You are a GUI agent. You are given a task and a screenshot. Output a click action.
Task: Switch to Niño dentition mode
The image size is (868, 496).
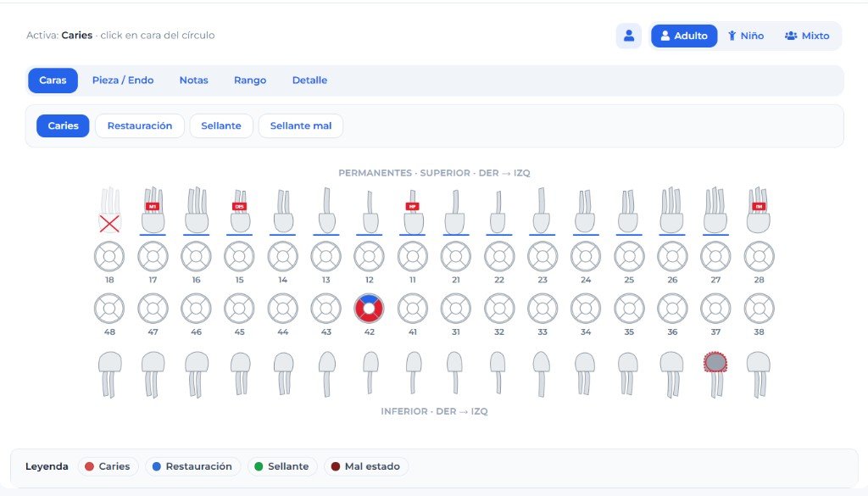pos(746,36)
